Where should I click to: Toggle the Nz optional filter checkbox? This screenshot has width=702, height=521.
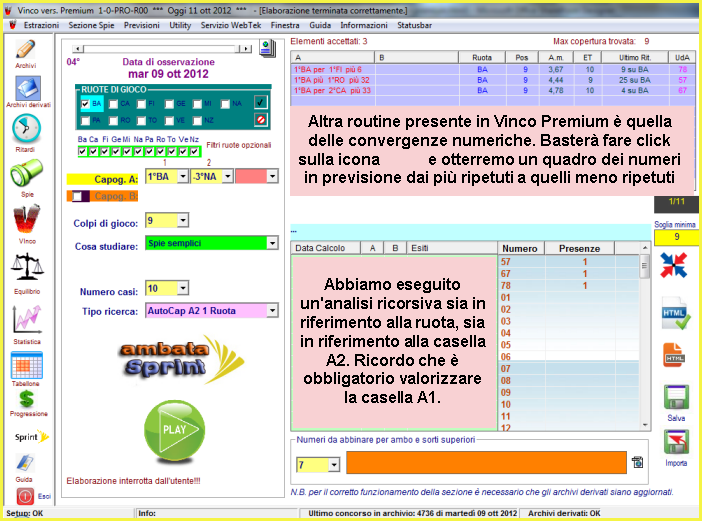pos(194,151)
